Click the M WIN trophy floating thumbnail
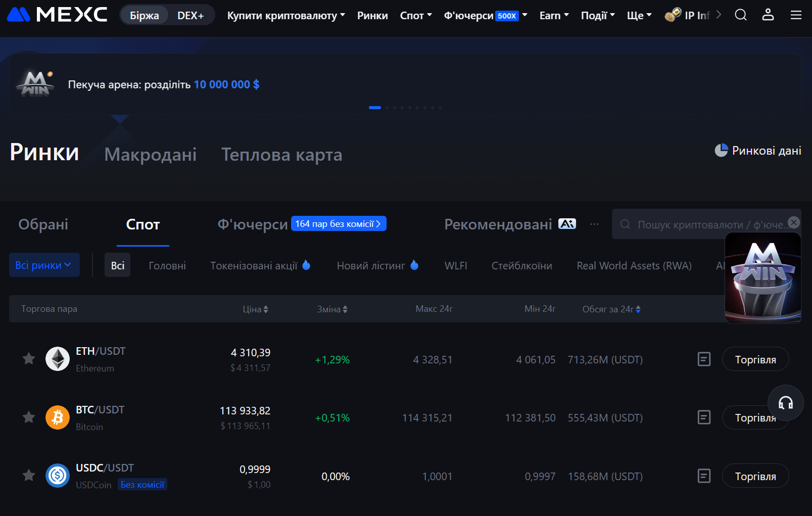Image resolution: width=812 pixels, height=516 pixels. click(763, 278)
